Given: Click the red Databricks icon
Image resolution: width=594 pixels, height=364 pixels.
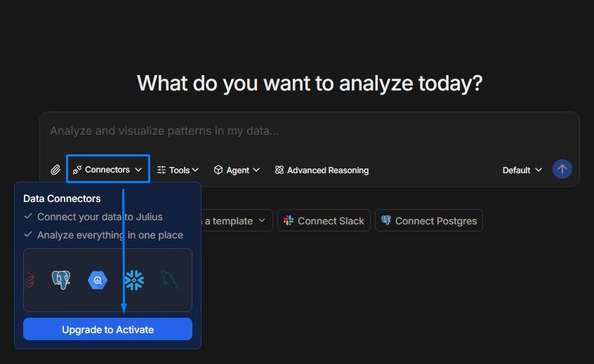Looking at the screenshot, I should pyautogui.click(x=29, y=281).
